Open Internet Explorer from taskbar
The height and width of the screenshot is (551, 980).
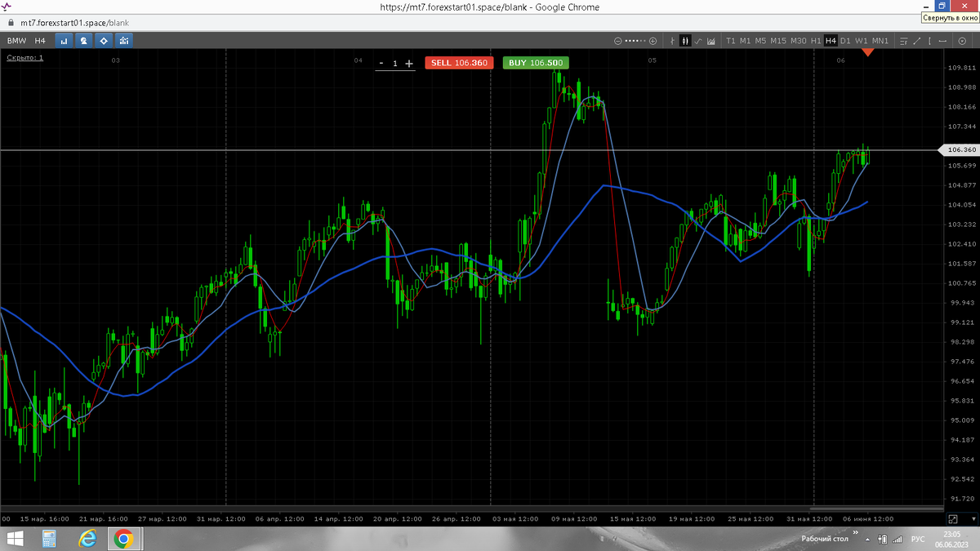[87, 539]
